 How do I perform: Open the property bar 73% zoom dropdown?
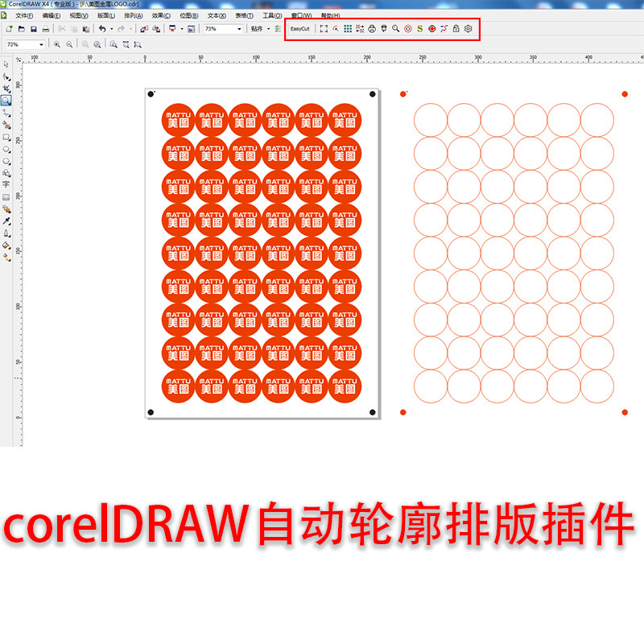[42, 44]
